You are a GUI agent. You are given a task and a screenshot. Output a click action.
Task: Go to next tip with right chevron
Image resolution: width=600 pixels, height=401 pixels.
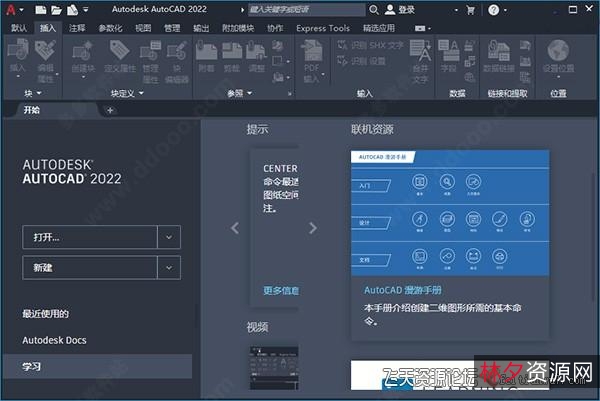[313, 228]
